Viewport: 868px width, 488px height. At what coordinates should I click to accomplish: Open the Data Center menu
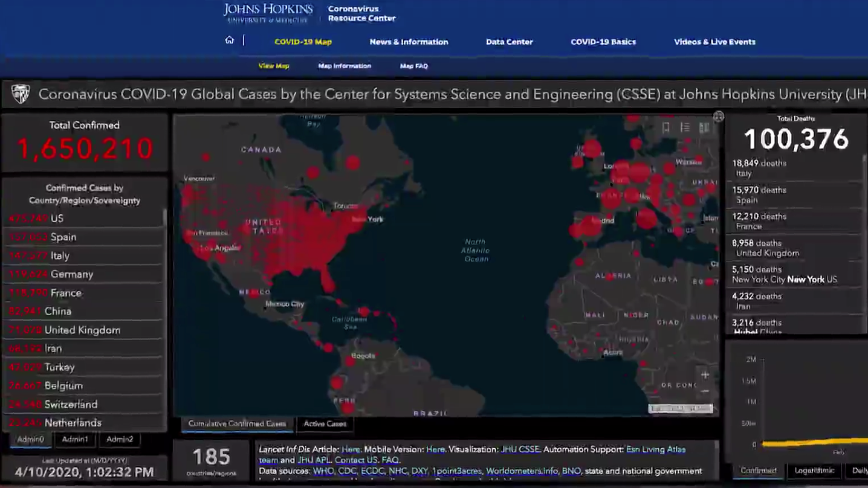point(509,42)
